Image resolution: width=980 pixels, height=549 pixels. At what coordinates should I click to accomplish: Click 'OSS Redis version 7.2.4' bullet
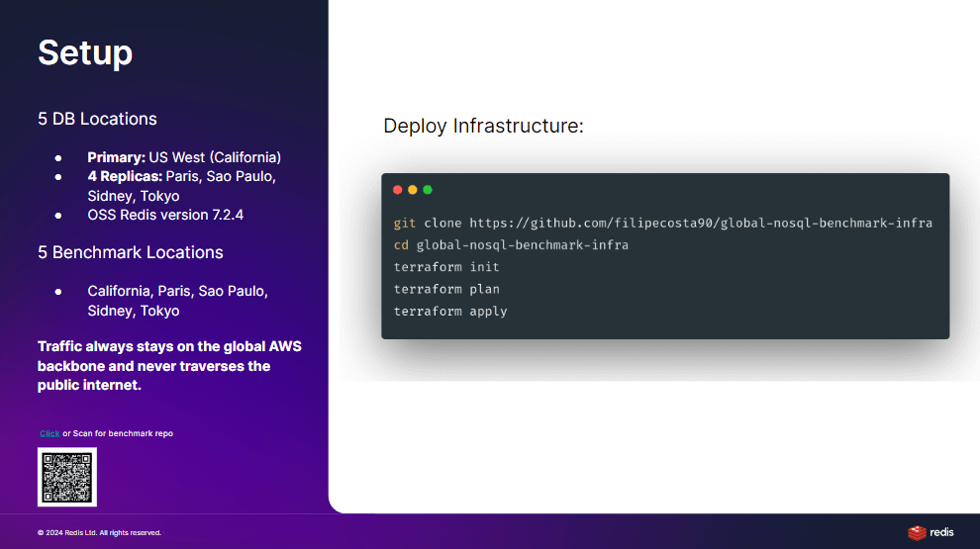click(x=165, y=215)
